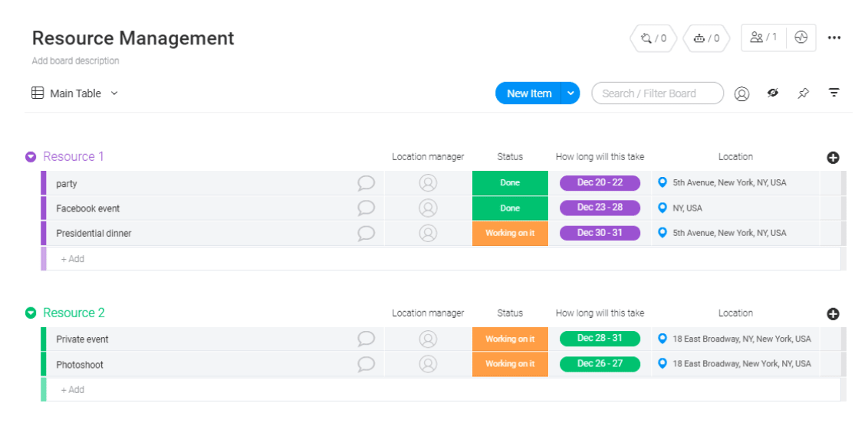This screenshot has width=868, height=426.
Task: Click Add board description text
Action: click(x=75, y=61)
